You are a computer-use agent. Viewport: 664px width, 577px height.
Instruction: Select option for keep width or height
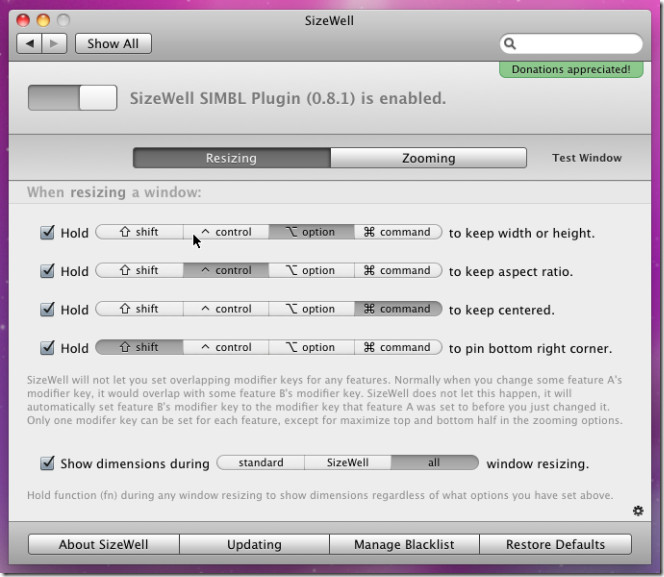[x=311, y=232]
